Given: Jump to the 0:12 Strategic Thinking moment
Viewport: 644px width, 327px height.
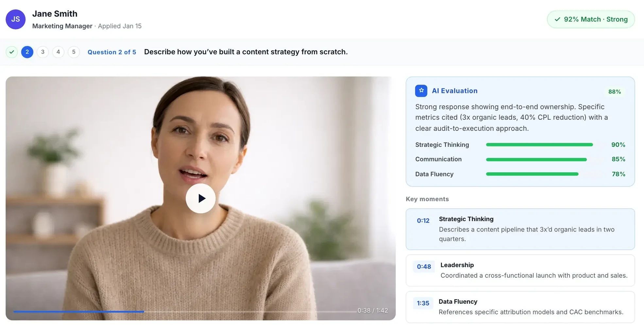Looking at the screenshot, I should pyautogui.click(x=520, y=229).
